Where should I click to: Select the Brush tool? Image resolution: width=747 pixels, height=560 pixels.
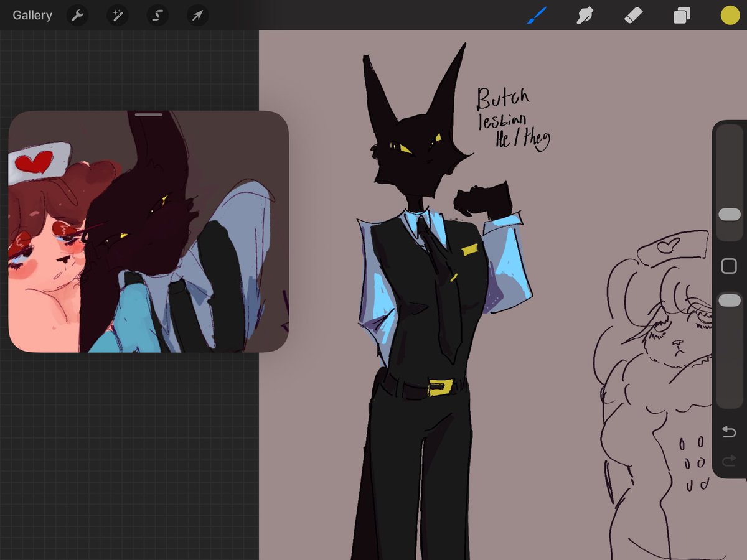pyautogui.click(x=537, y=16)
